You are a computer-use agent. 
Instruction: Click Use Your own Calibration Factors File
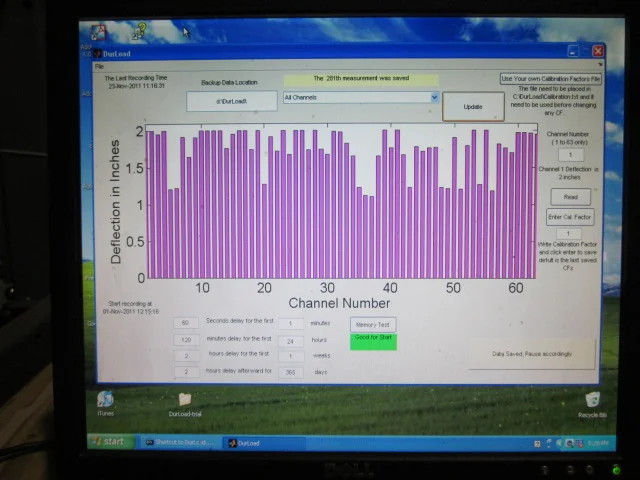pos(550,79)
